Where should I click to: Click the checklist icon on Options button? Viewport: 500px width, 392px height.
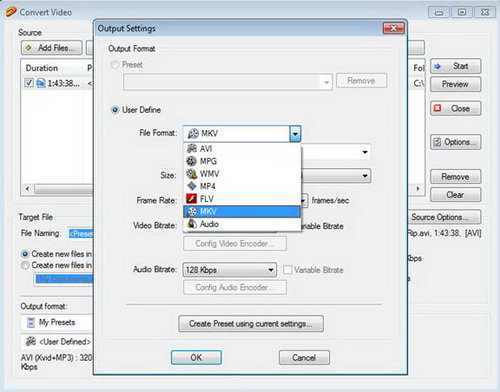(437, 142)
